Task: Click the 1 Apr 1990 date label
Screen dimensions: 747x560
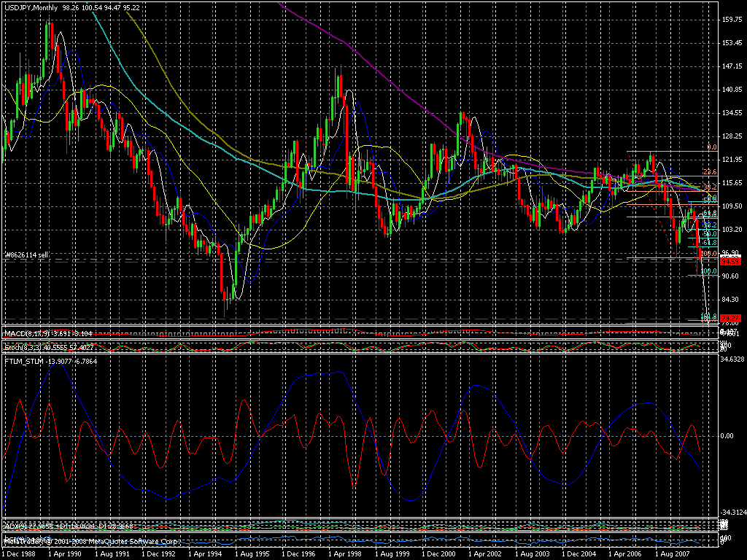Action: coord(65,554)
